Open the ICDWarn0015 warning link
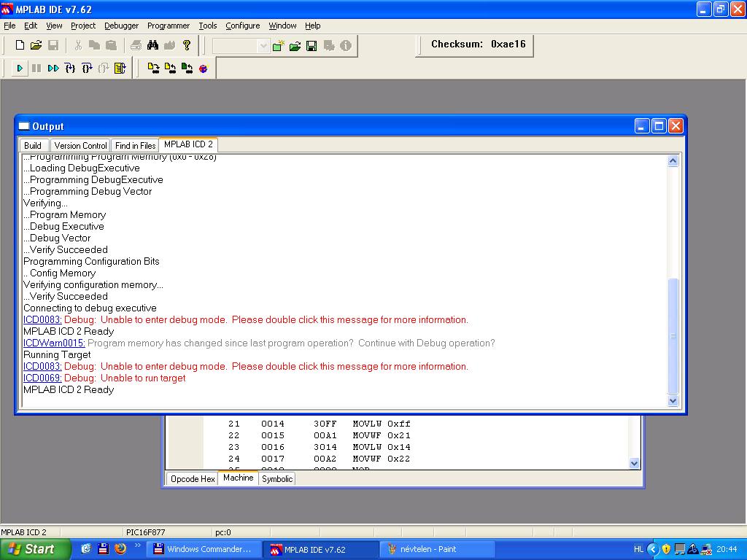 tap(54, 343)
